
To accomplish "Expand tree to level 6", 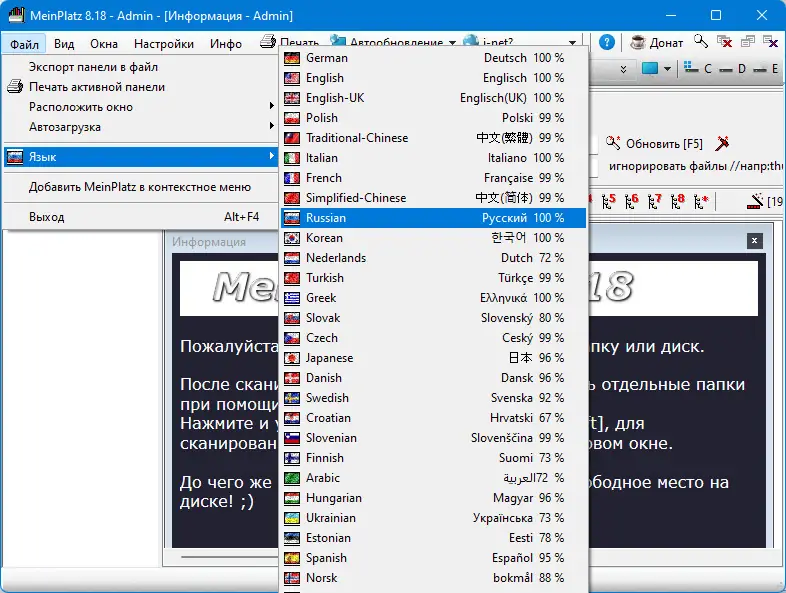I will [632, 201].
